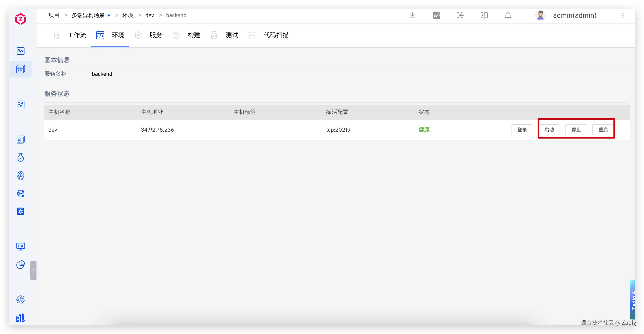Expand the collapsed sidebar arrow handle

(33, 270)
